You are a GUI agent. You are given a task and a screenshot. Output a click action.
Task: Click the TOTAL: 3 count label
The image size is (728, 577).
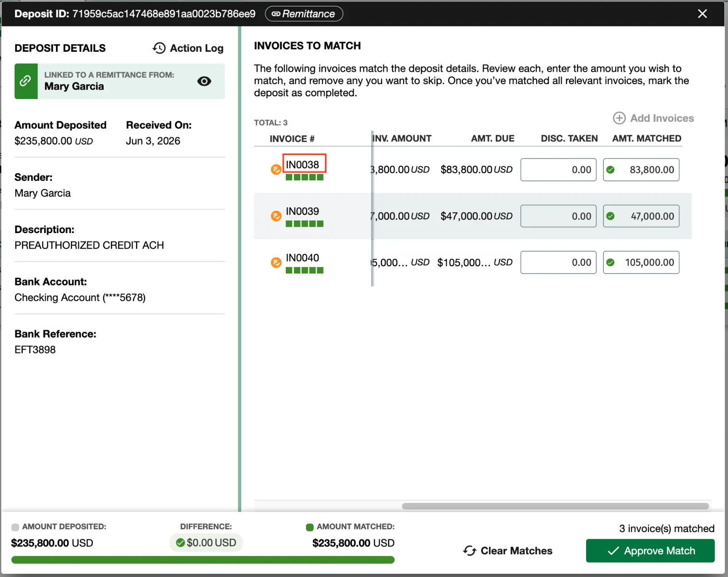(271, 123)
